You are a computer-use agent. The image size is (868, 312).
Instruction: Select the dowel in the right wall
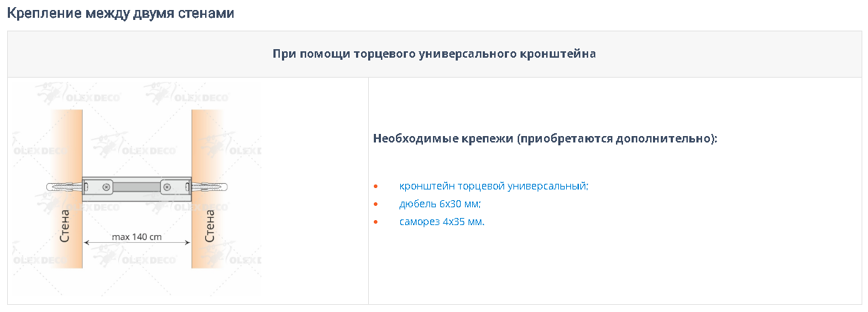[x=209, y=187]
